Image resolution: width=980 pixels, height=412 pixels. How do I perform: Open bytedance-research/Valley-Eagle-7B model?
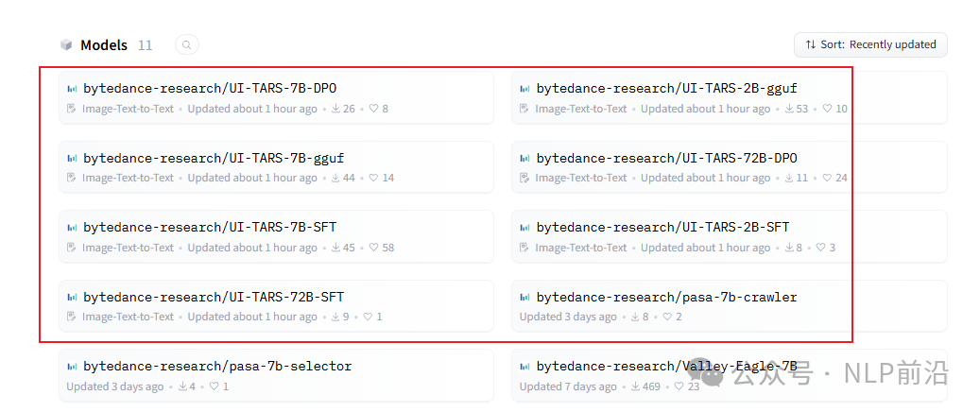(x=730, y=375)
